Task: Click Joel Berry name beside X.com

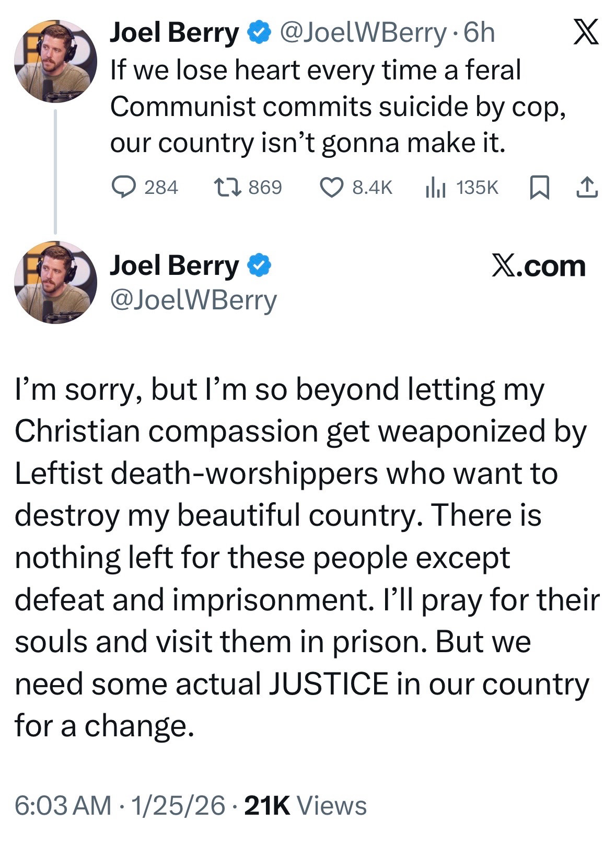Action: [174, 265]
